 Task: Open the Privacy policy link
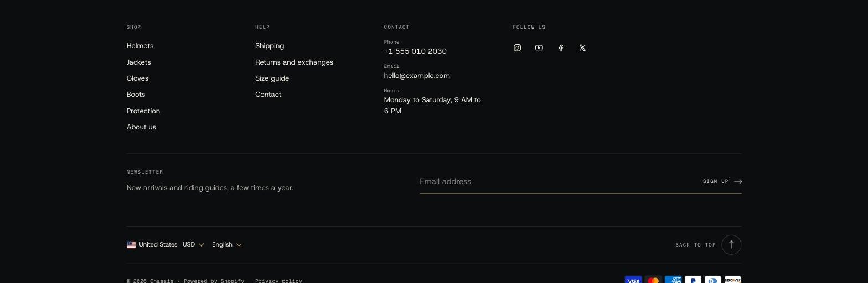tap(278, 281)
